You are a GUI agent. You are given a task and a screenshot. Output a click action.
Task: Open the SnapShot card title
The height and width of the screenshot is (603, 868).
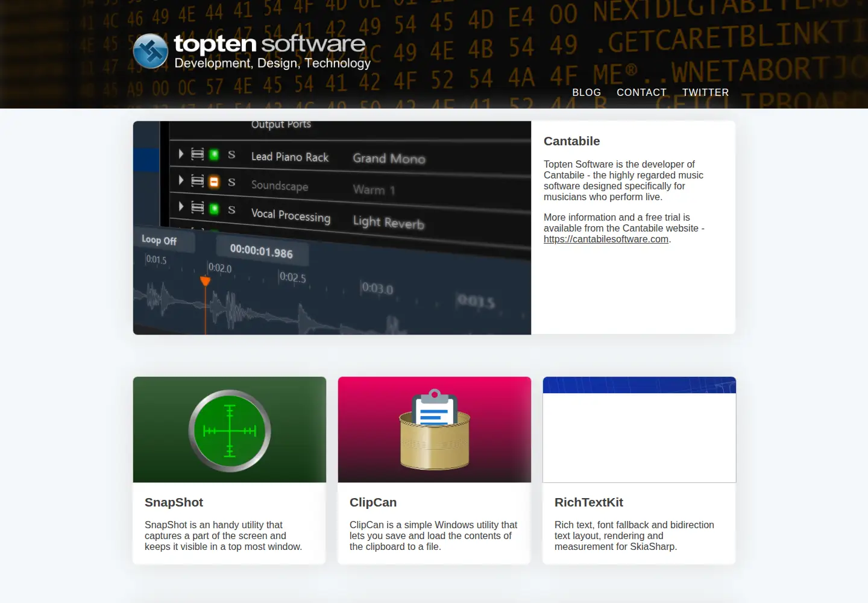(174, 502)
